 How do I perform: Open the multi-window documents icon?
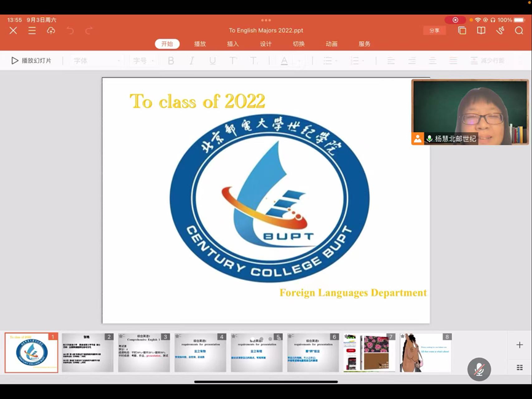coord(462,31)
